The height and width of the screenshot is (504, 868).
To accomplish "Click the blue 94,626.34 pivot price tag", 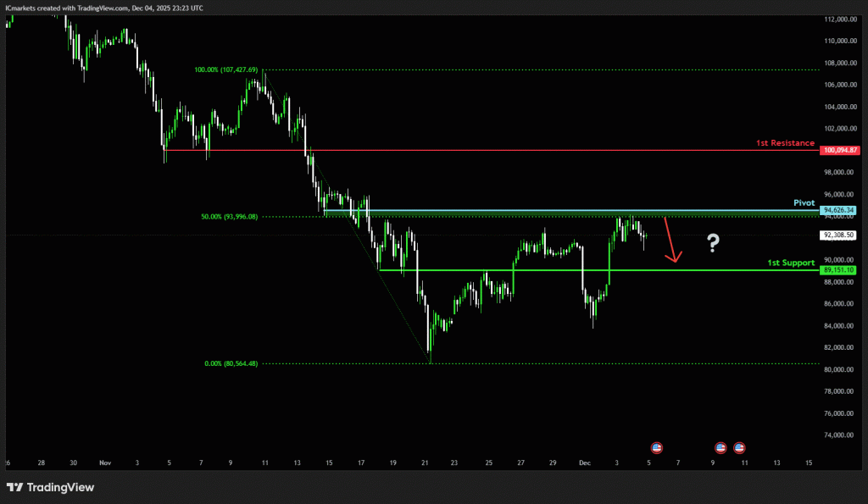I will (840, 210).
